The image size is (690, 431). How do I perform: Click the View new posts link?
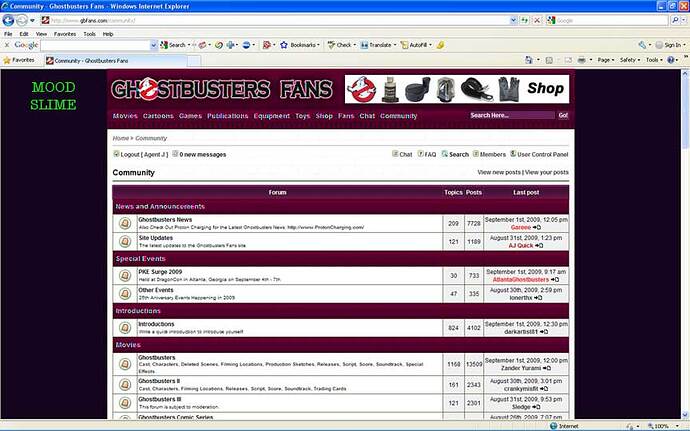pyautogui.click(x=499, y=172)
